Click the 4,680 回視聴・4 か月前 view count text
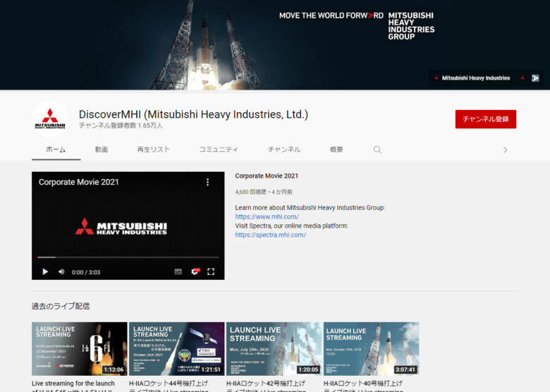Screen dimensions: 550x392 coord(264,192)
